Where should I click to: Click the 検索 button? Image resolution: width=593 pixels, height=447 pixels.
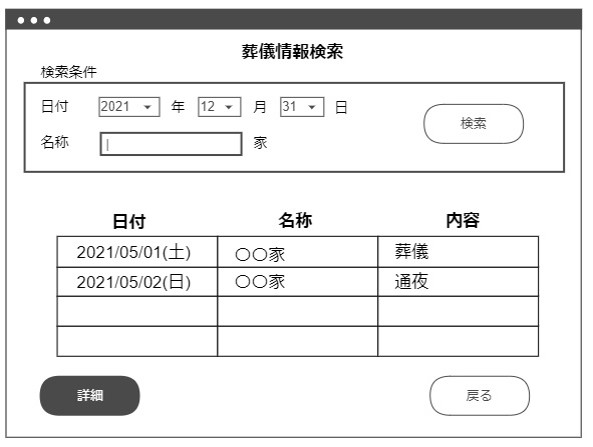click(x=473, y=124)
